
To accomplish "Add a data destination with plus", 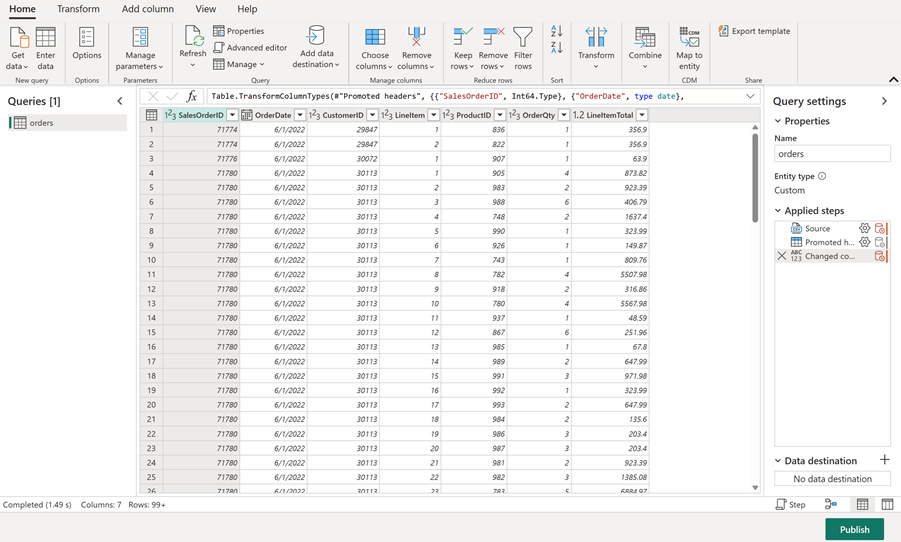I will (x=884, y=460).
